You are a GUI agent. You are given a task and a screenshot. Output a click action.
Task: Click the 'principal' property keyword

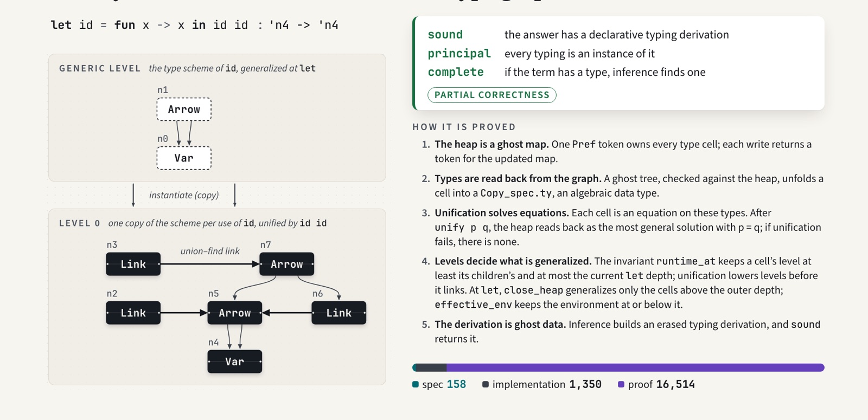click(x=459, y=53)
